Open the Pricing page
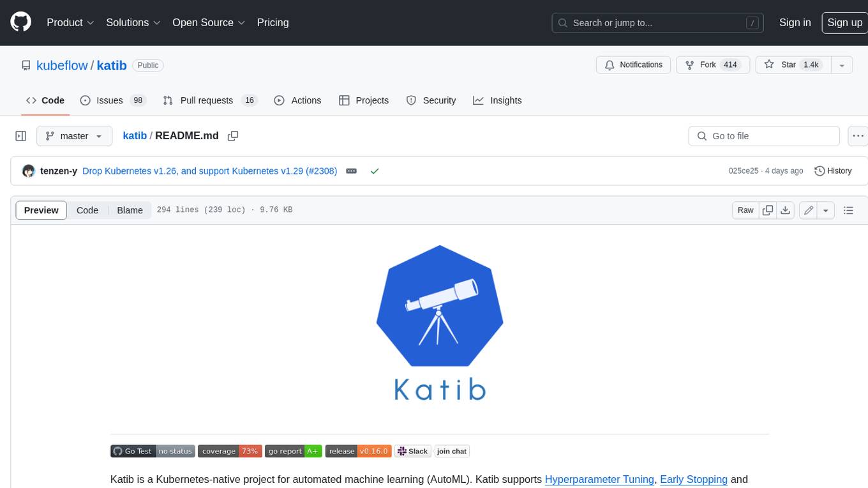This screenshot has height=488, width=868. (273, 22)
